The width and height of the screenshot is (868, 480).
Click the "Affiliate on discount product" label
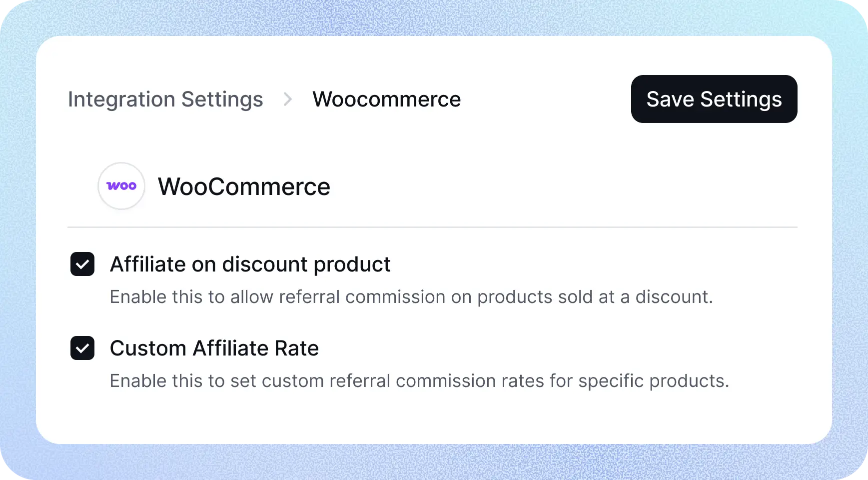click(x=250, y=264)
